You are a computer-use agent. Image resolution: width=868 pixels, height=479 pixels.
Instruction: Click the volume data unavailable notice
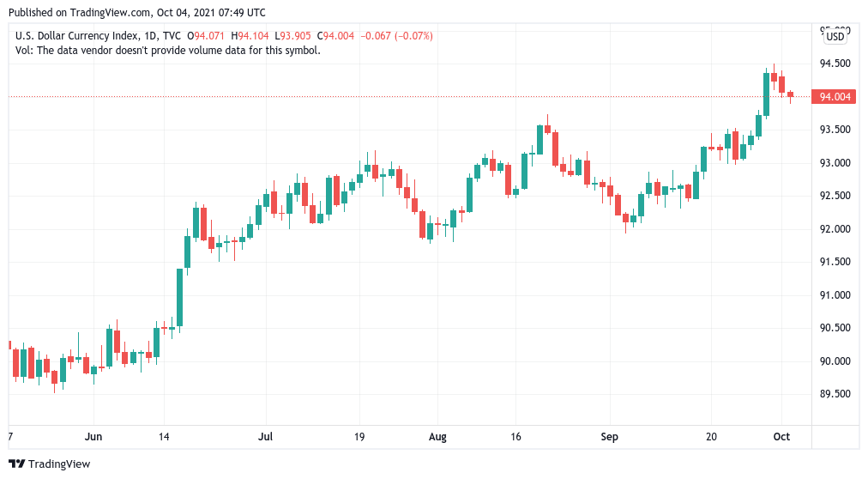coord(168,50)
